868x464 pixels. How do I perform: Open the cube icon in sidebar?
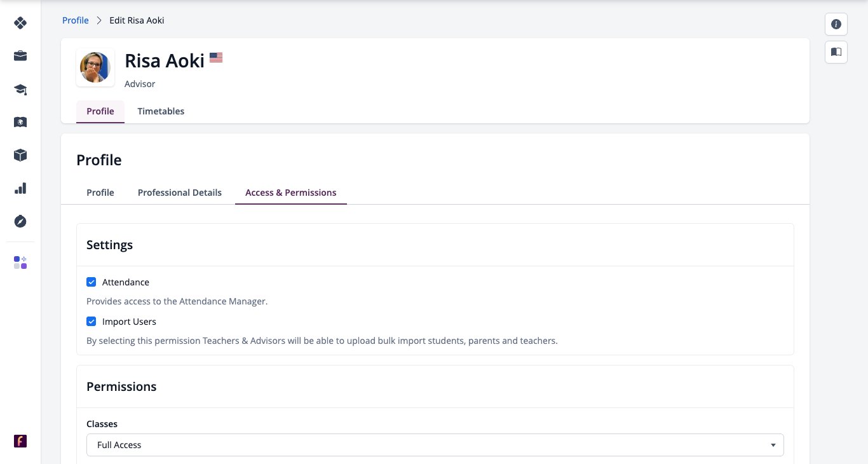pyautogui.click(x=20, y=155)
